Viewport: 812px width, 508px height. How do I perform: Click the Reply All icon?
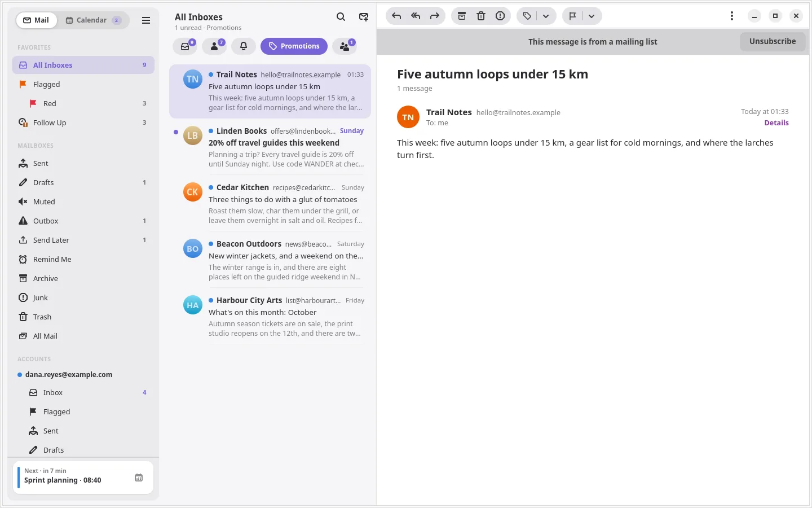416,16
